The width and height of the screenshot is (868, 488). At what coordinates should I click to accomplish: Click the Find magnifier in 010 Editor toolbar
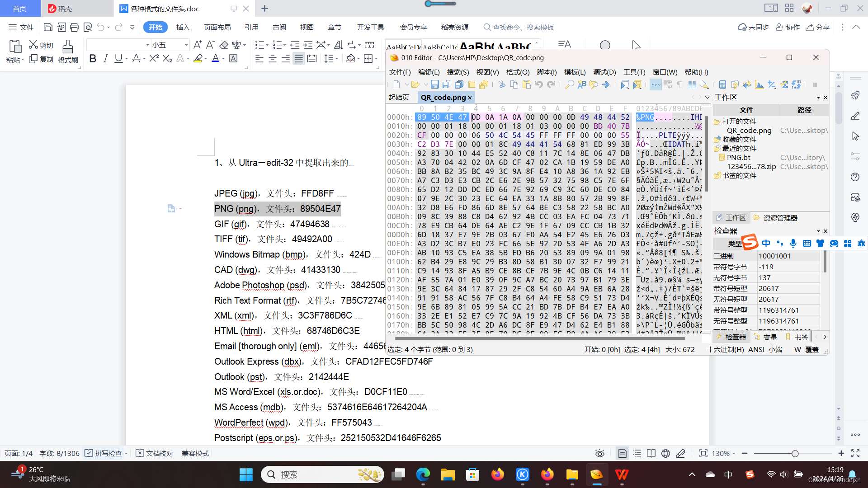click(x=569, y=84)
